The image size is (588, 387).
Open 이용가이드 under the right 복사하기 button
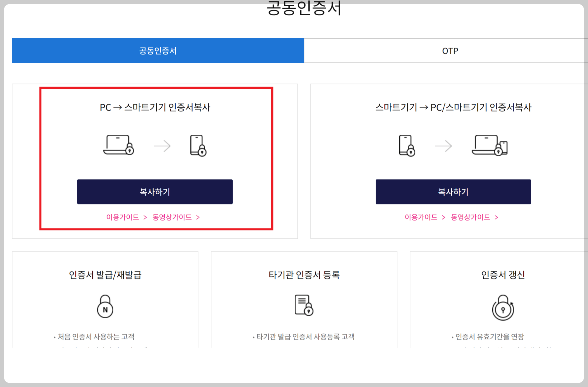[x=421, y=217]
